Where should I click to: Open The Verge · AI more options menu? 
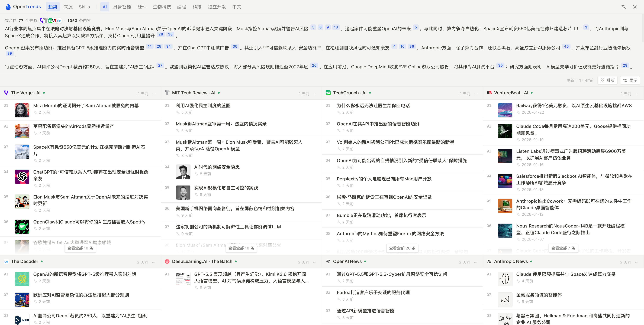tap(154, 94)
